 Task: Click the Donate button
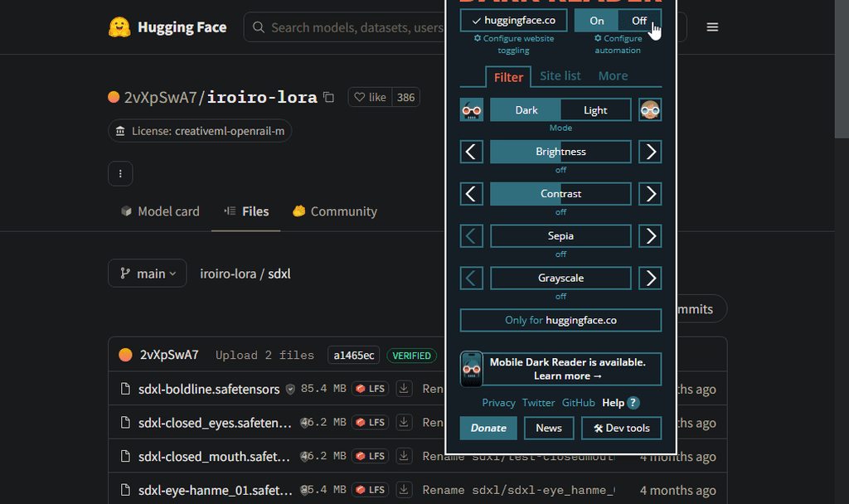tap(488, 428)
